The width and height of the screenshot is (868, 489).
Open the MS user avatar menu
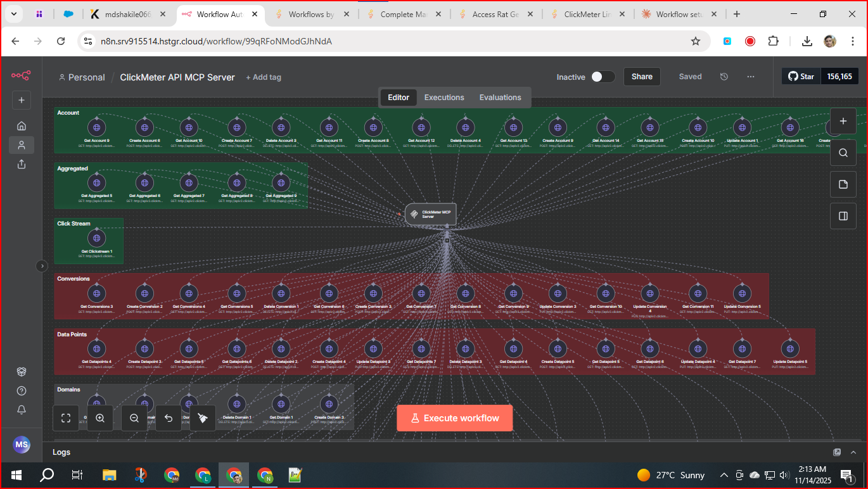tap(22, 445)
